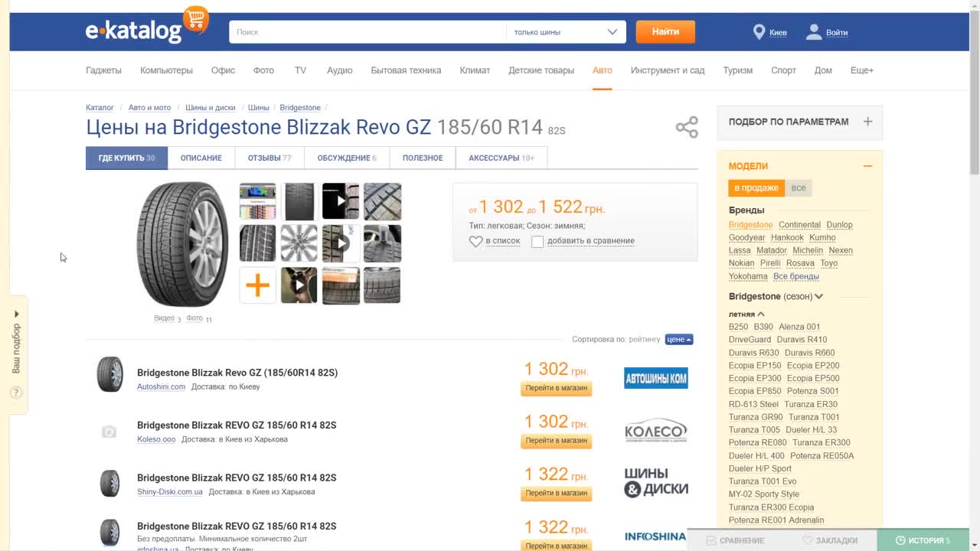Click 'Перейти в магазин' for Koleso.ooo
The image size is (980, 551).
(x=557, y=441)
